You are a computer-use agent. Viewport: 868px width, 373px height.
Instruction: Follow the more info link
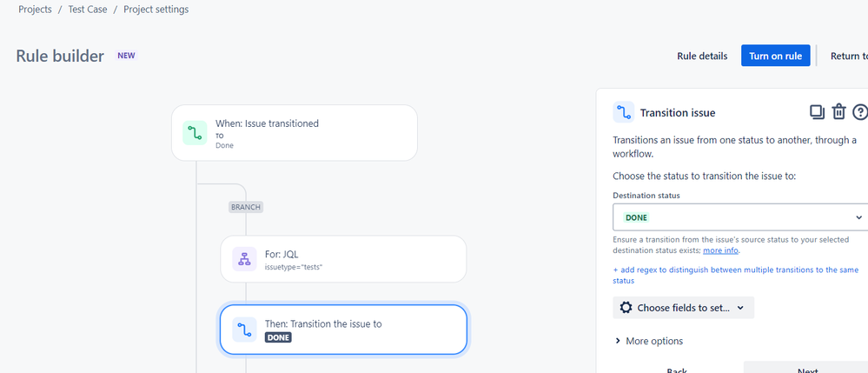pos(721,250)
